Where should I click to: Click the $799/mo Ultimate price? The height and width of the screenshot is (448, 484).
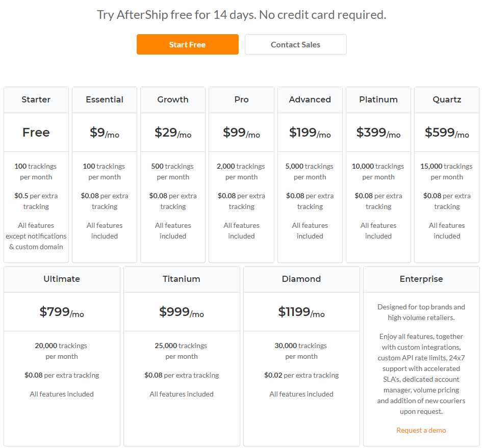62,312
